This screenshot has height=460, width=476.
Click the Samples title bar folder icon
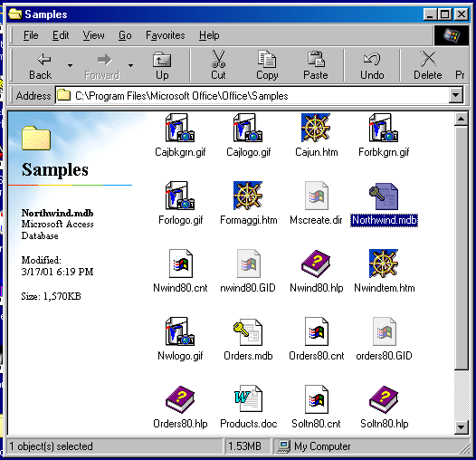click(15, 14)
